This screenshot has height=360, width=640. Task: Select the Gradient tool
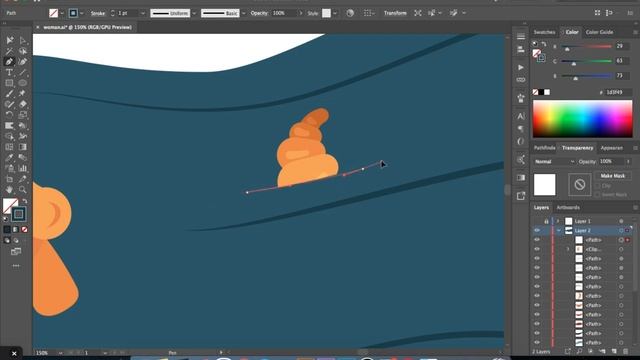(x=23, y=147)
